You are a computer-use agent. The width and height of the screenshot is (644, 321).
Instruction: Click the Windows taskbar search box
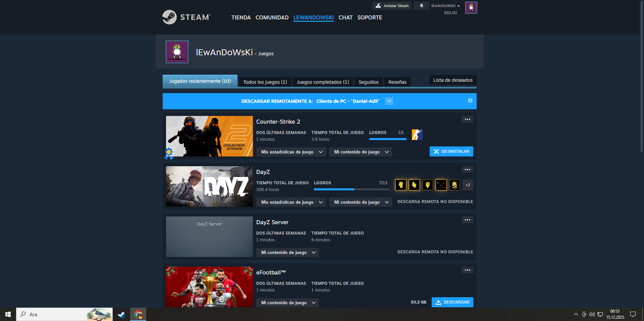(x=64, y=314)
